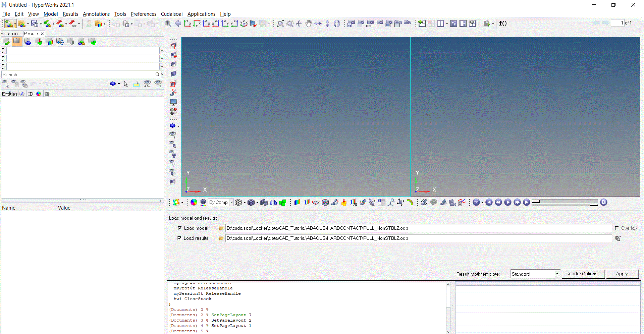Select the iso value plot tool
The image size is (644, 334).
[306, 202]
